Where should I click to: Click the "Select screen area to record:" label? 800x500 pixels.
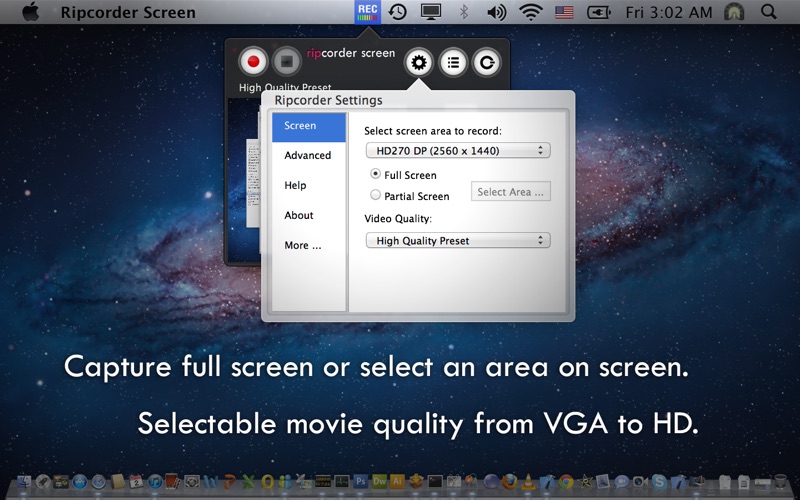433,131
